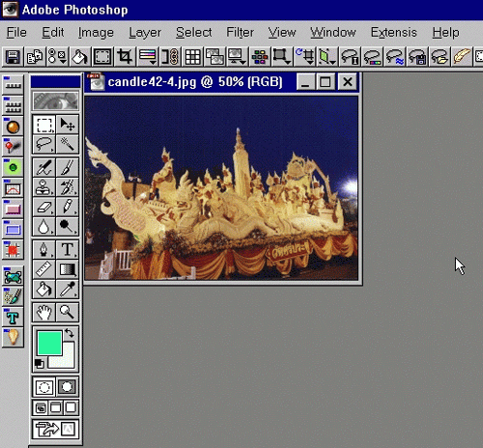
Task: Select full screen mode button
Action: tap(71, 408)
